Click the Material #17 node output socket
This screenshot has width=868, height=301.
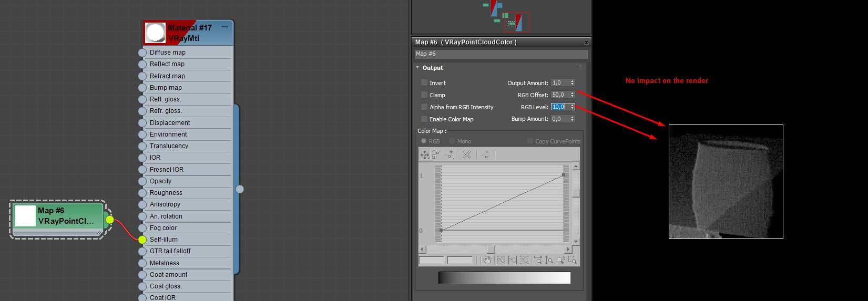pos(240,189)
